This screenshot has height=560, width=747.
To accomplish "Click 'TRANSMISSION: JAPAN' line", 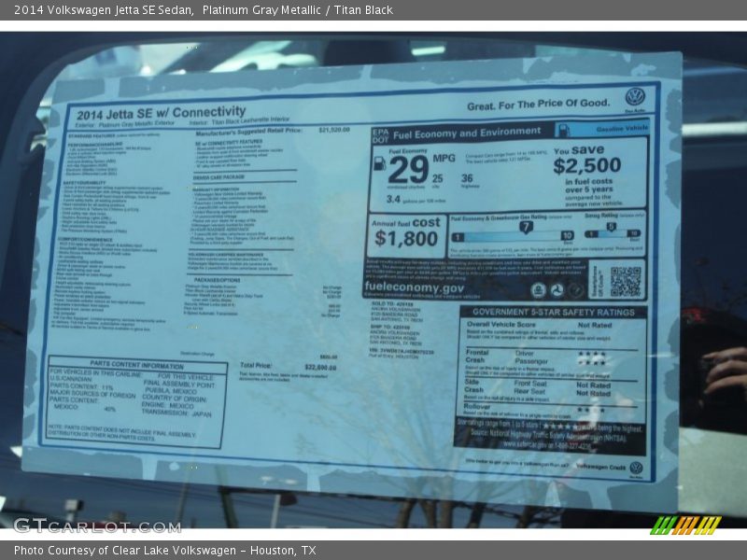I will click(x=176, y=413).
